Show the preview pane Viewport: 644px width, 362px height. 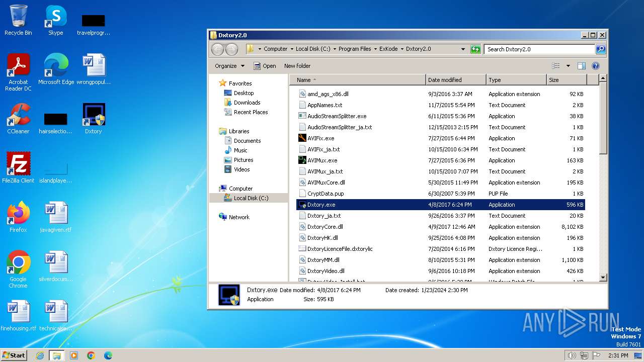[x=582, y=66]
